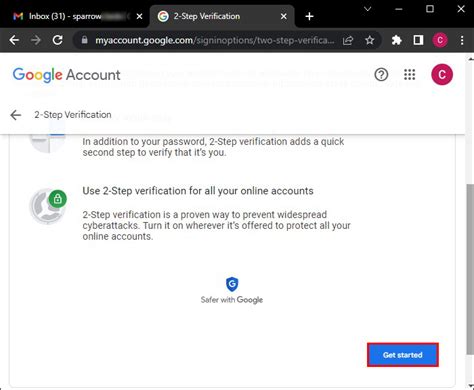474x390 pixels.
Task: Click the address bar URL
Action: tap(215, 40)
